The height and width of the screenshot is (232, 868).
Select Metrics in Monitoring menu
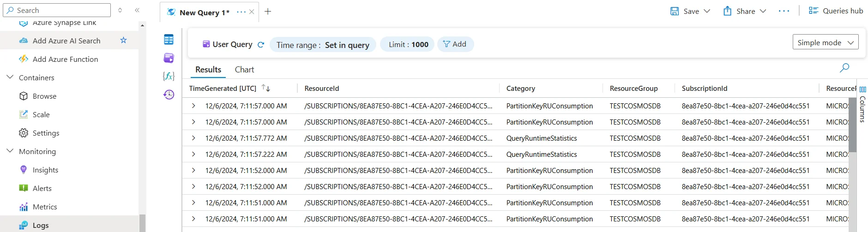point(45,207)
